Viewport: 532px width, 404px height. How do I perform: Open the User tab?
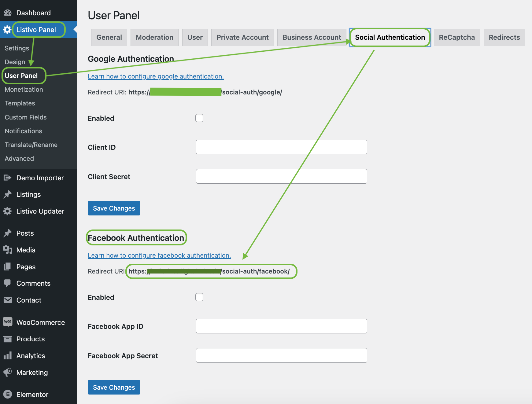pyautogui.click(x=195, y=37)
